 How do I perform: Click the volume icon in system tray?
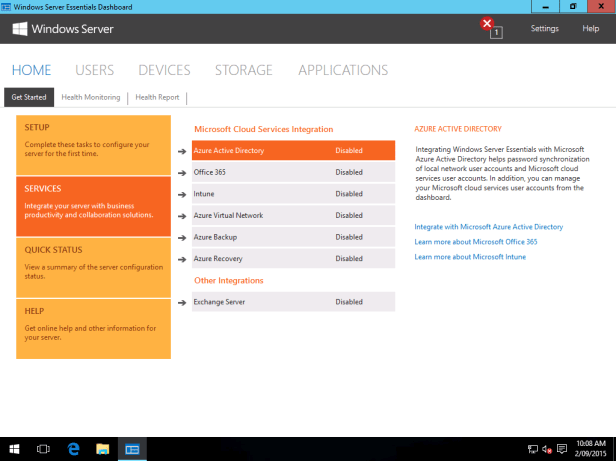tap(560, 449)
